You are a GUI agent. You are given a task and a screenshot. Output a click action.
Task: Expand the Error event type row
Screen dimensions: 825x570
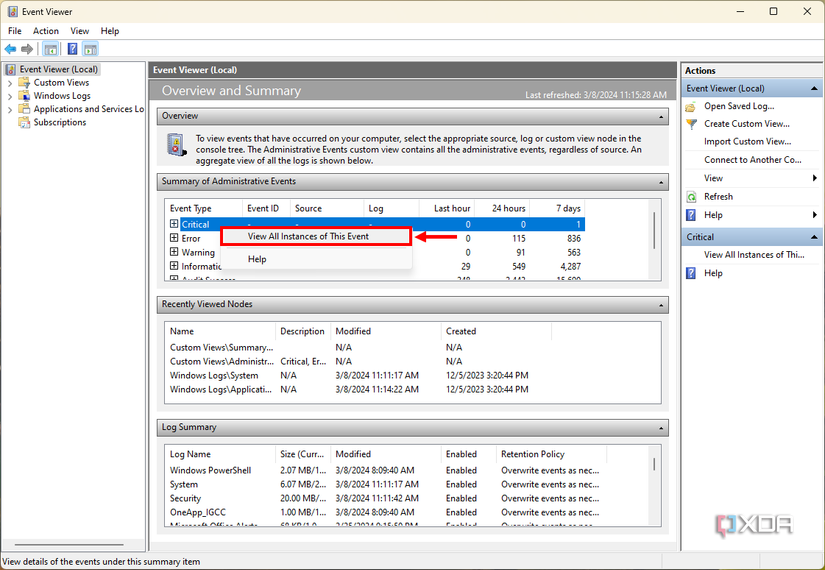click(x=174, y=239)
